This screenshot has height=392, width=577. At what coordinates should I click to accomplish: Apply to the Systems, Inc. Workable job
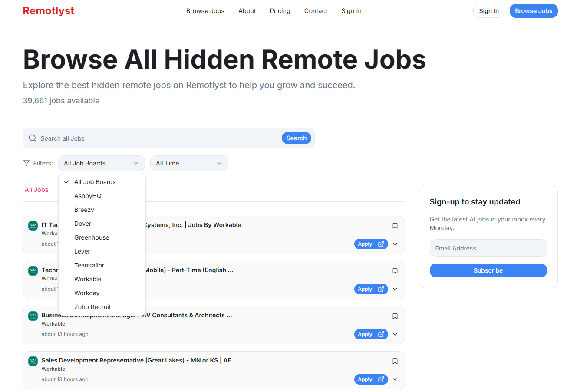pyautogui.click(x=371, y=244)
